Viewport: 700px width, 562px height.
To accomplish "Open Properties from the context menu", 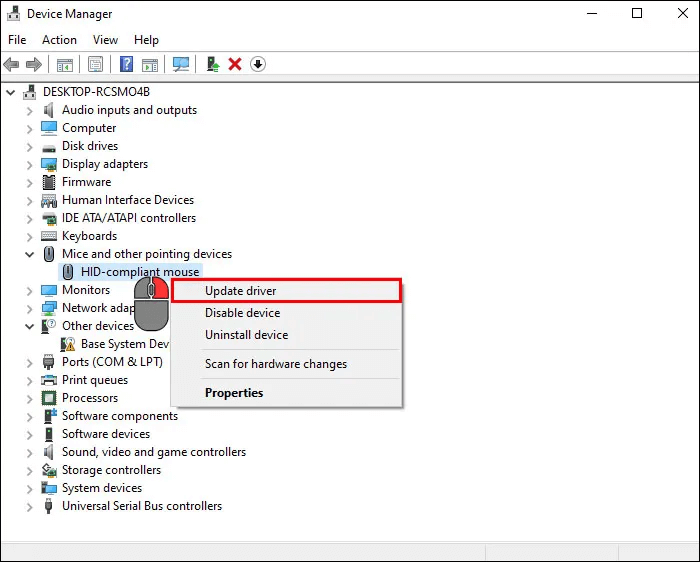I will [x=234, y=393].
